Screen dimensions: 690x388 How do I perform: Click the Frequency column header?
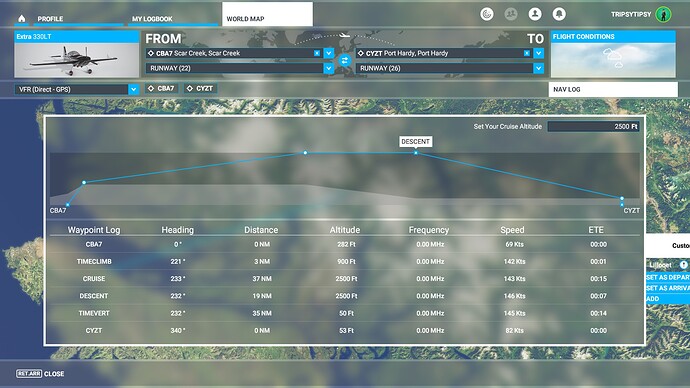tap(429, 230)
